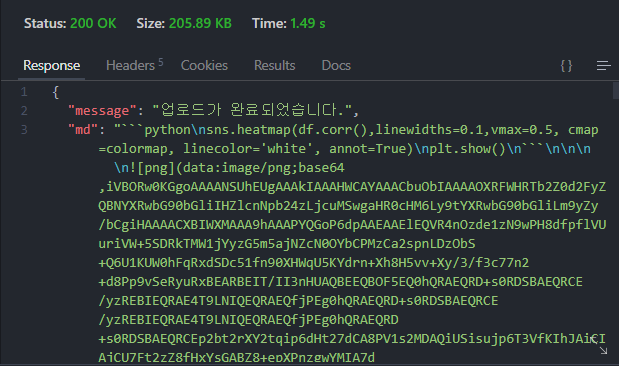Click the "md" key on line 3

83,130
